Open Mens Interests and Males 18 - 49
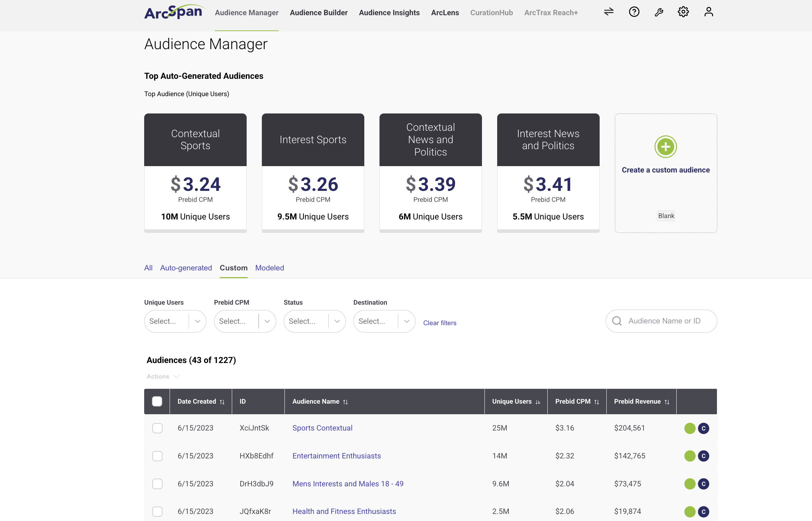 (x=348, y=484)
